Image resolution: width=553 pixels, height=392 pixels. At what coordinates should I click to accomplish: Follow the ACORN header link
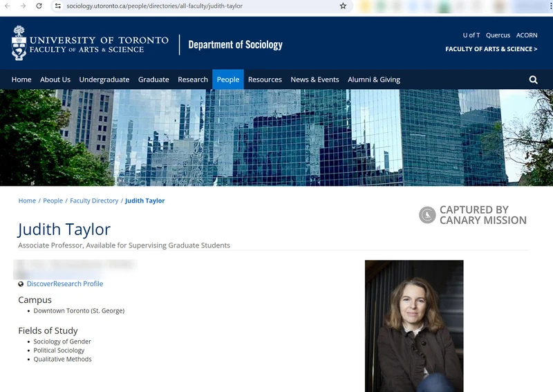tap(527, 35)
